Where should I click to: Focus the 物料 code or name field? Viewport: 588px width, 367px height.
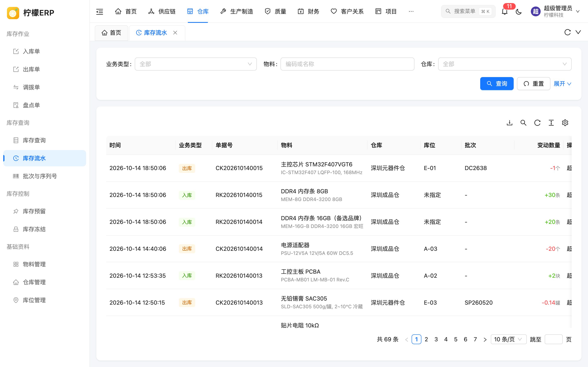coord(347,64)
